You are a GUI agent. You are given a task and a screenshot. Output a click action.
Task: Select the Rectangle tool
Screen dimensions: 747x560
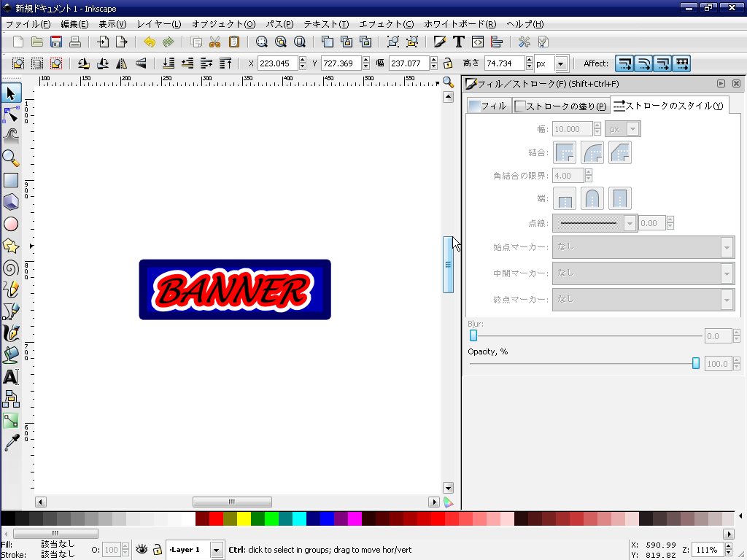point(11,180)
